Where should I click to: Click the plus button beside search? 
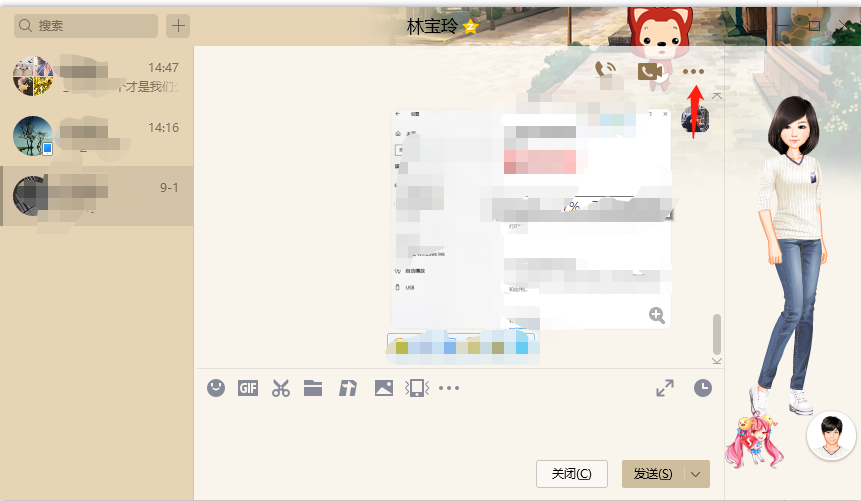click(x=178, y=26)
